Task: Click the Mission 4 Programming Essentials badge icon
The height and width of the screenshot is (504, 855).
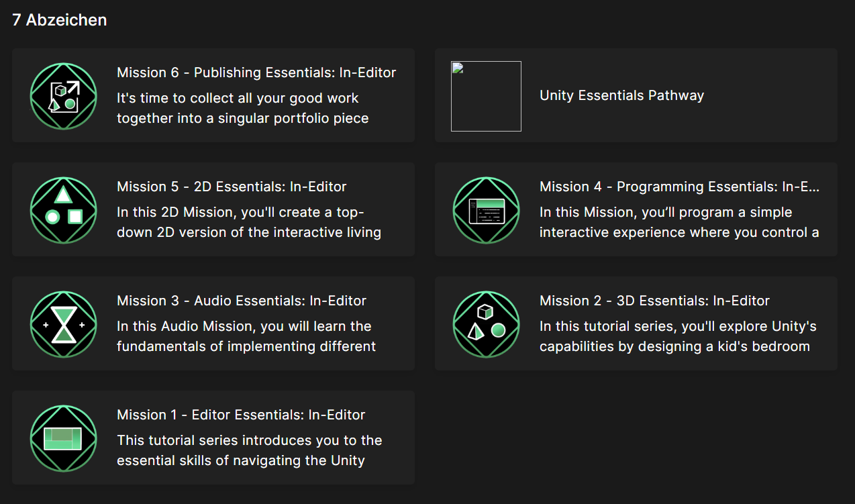Action: 486,210
